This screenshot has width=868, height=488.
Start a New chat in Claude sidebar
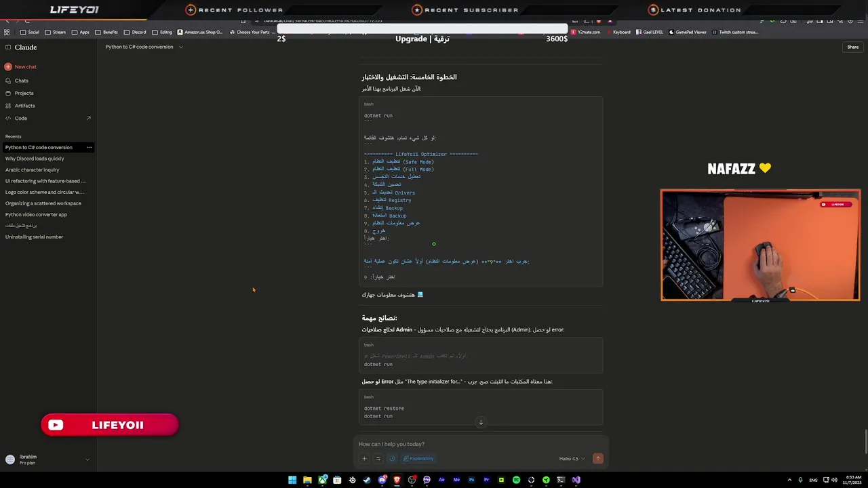pos(20,66)
